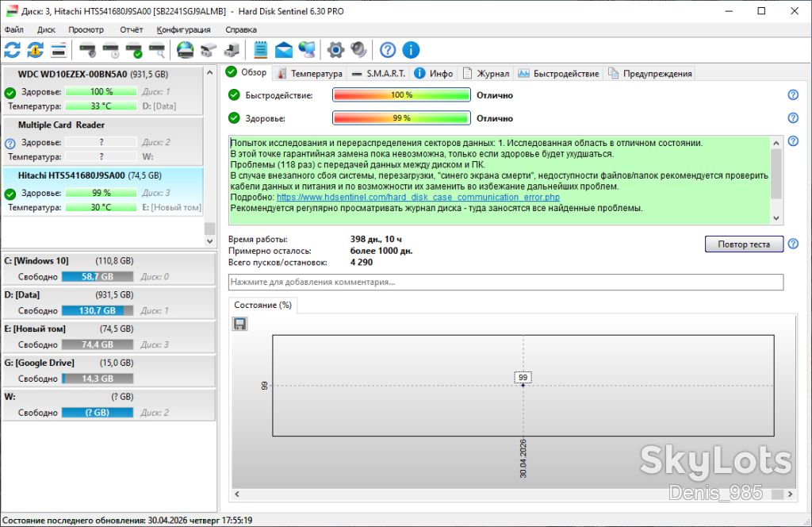The width and height of the screenshot is (812, 527).
Task: Click the globe and monitor toolbar icon
Action: click(x=307, y=50)
